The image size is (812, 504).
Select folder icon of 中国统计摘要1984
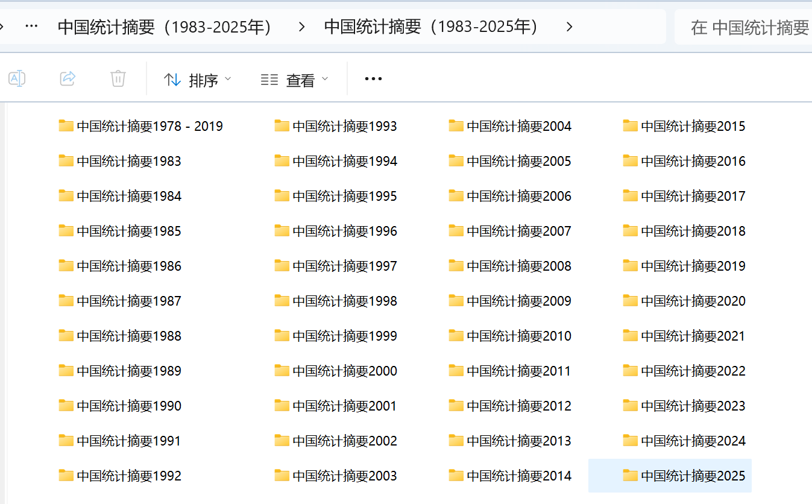[66, 195]
